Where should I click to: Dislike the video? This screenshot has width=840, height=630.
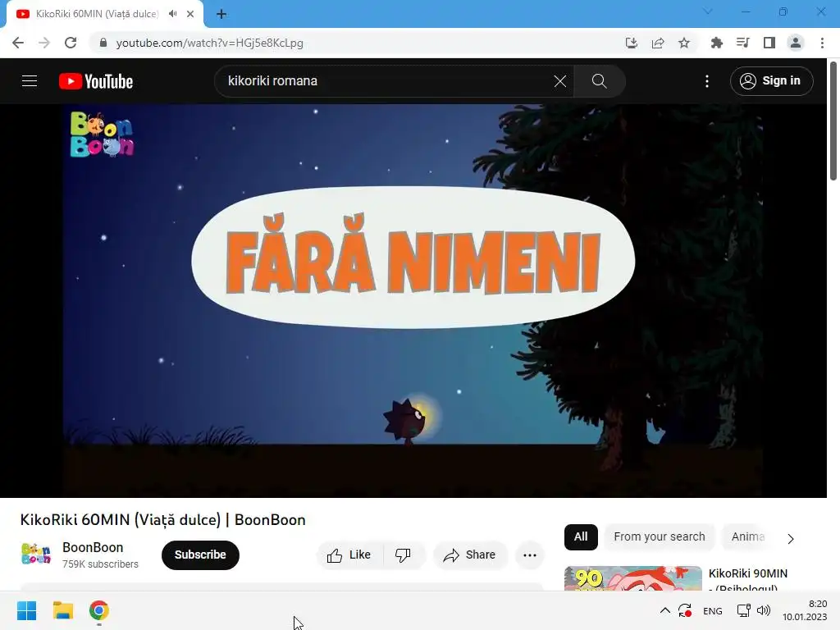click(404, 555)
